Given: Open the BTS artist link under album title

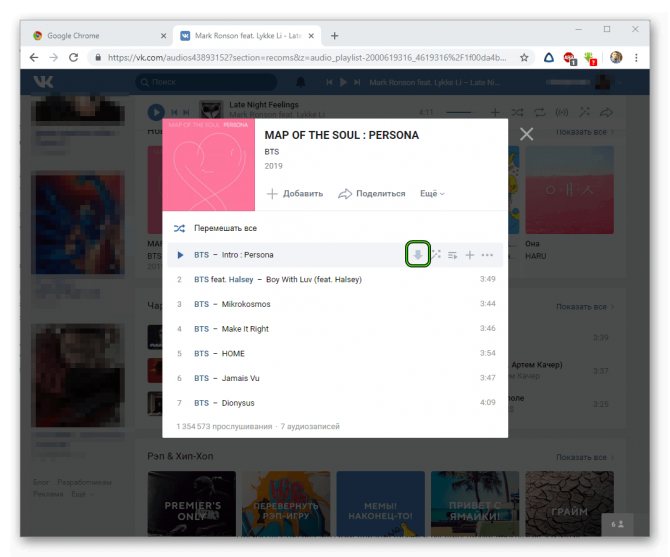Looking at the screenshot, I should pos(272,152).
